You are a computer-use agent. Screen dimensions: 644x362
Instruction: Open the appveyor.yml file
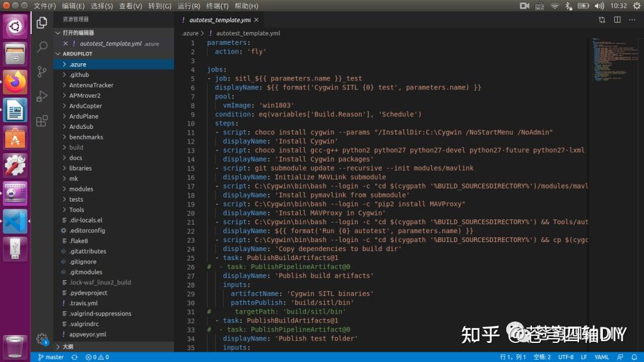114,335
